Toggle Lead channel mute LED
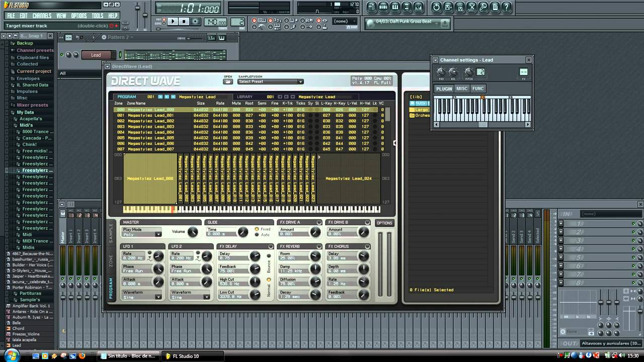 62,55
